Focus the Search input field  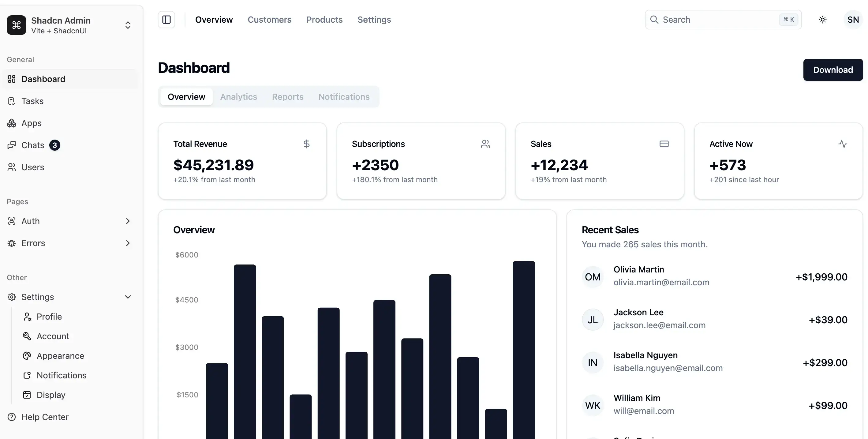coord(723,20)
